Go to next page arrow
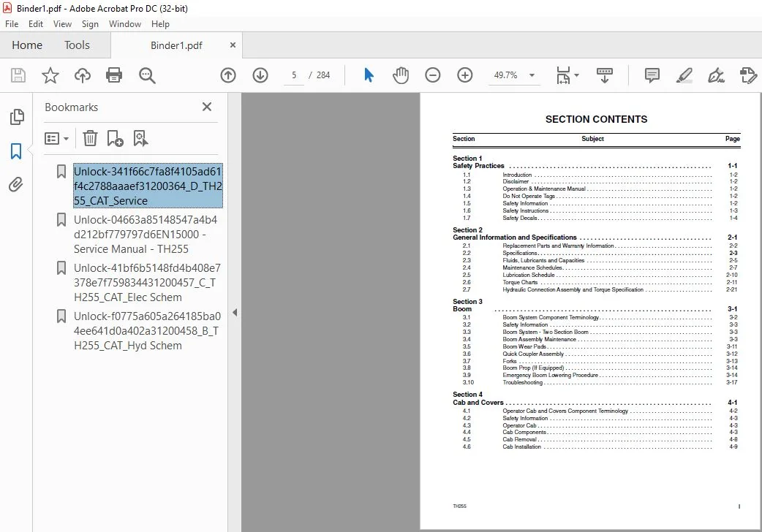 click(260, 75)
